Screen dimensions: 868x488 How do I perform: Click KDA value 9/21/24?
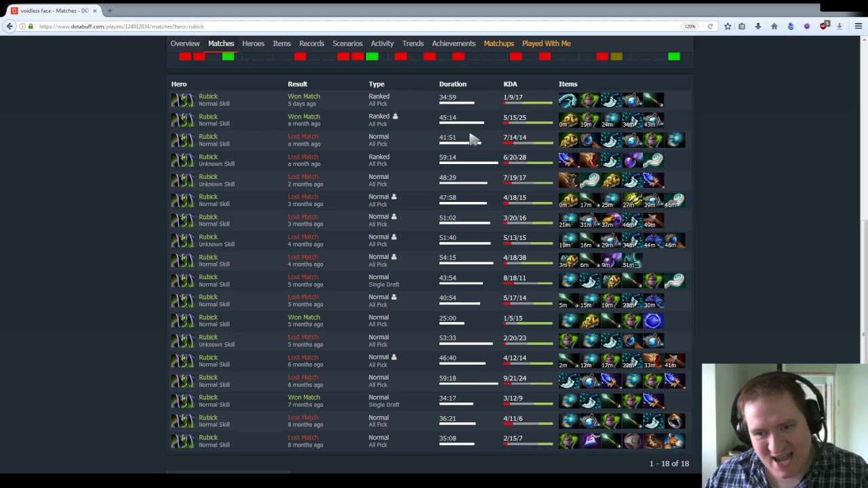515,378
